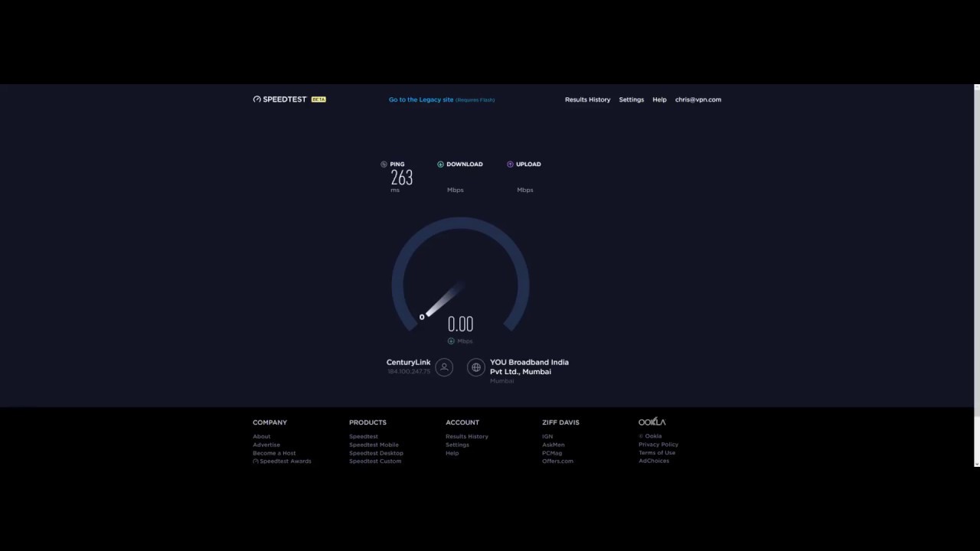Click Results History in the footer Account column
The height and width of the screenshot is (551, 980).
(467, 436)
